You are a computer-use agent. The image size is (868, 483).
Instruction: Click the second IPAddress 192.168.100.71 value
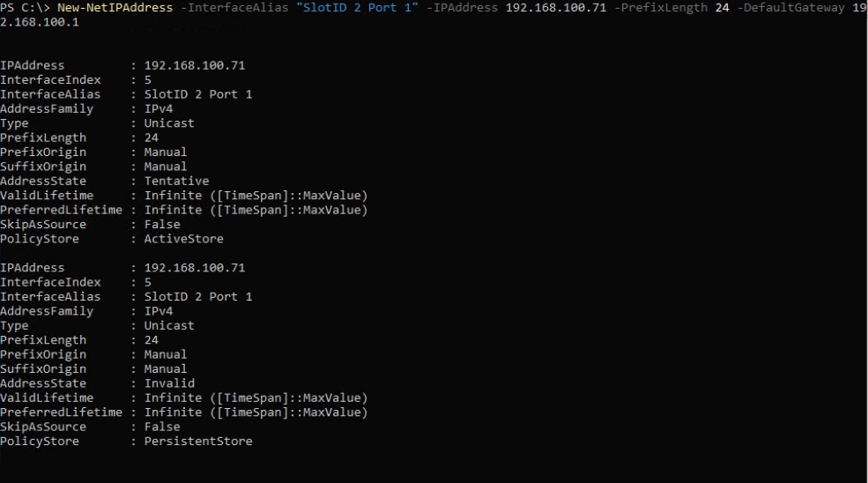point(194,268)
